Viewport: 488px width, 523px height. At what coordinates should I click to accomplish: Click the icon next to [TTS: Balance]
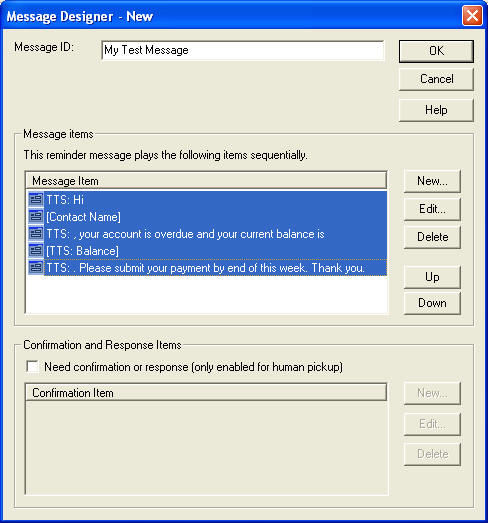(x=36, y=250)
